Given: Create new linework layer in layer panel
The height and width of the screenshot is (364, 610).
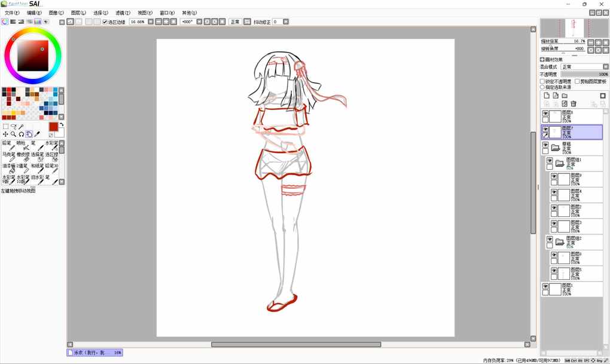Looking at the screenshot, I should tap(556, 96).
